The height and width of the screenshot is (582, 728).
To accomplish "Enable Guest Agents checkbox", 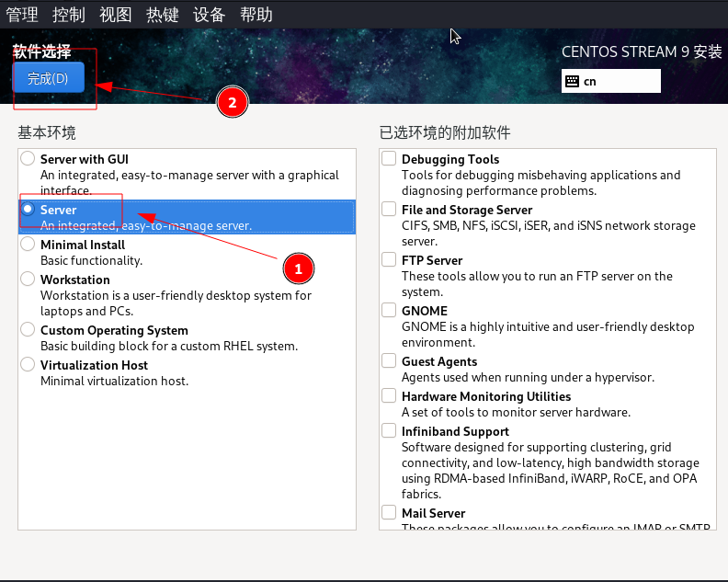I will pyautogui.click(x=389, y=361).
